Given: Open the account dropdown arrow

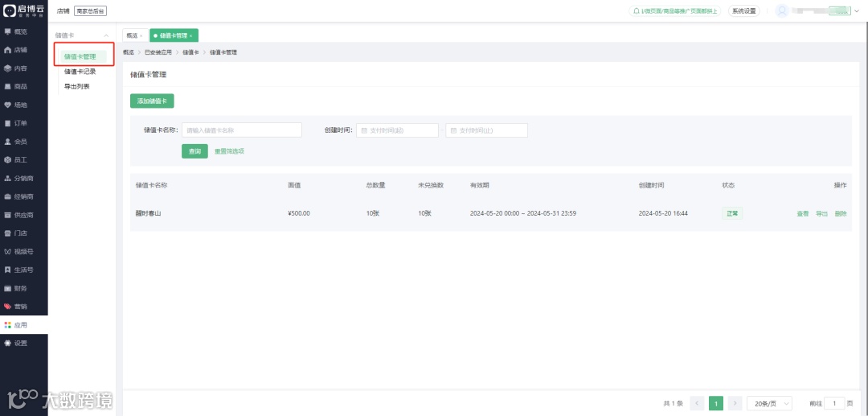Looking at the screenshot, I should [857, 10].
